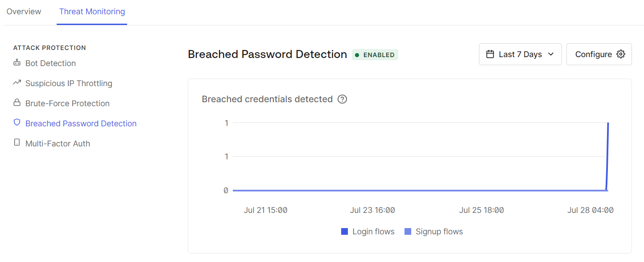The width and height of the screenshot is (644, 262).
Task: Expand date range using chevron arrow
Action: pyautogui.click(x=551, y=54)
